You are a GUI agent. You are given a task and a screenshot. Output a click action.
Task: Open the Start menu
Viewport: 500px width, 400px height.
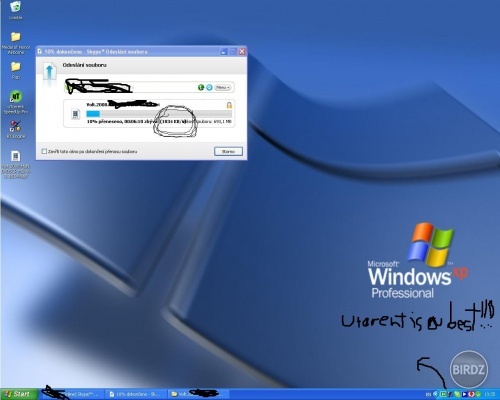[x=18, y=394]
